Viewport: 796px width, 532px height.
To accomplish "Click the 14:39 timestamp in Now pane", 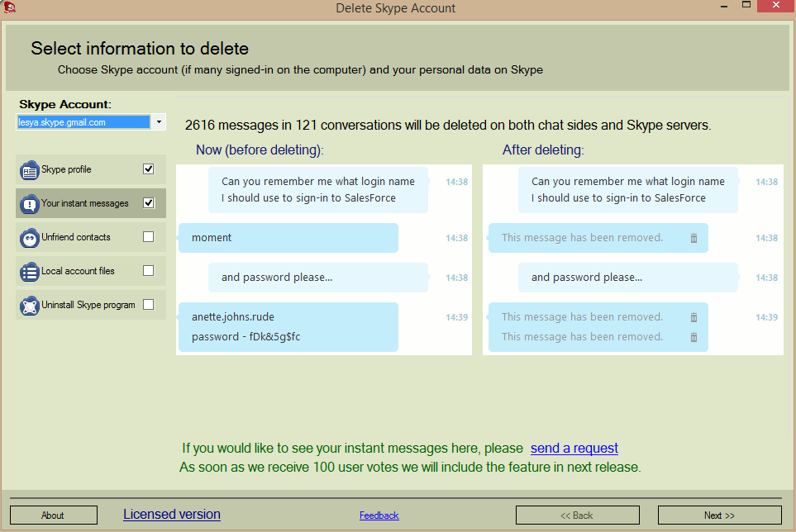I will (x=457, y=317).
